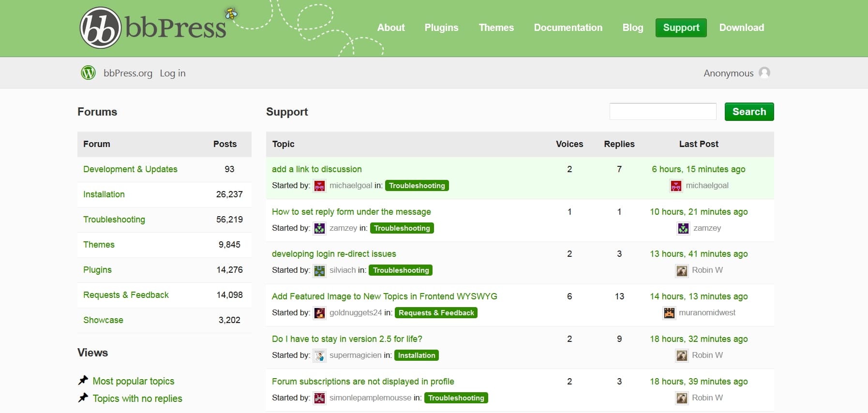Open the Download navigation item
868x413 pixels.
pyautogui.click(x=742, y=28)
